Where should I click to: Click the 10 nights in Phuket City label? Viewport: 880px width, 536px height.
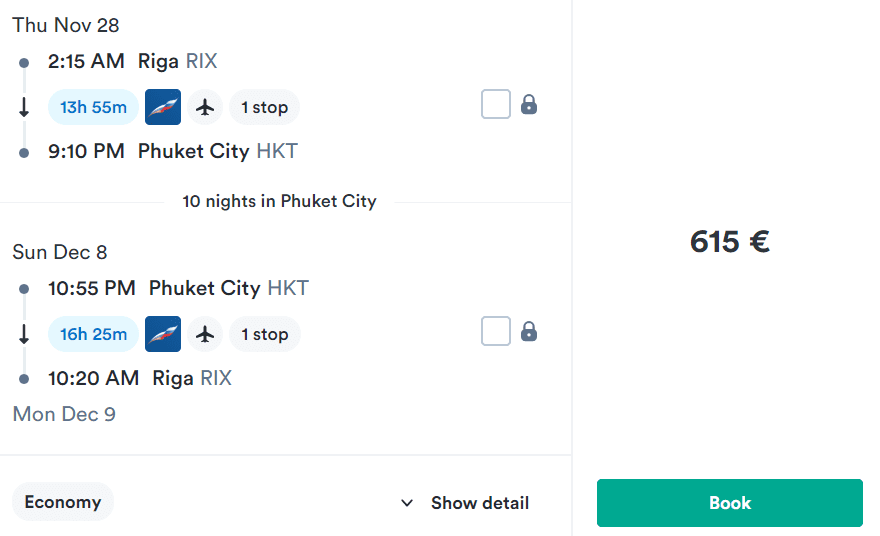(x=279, y=201)
